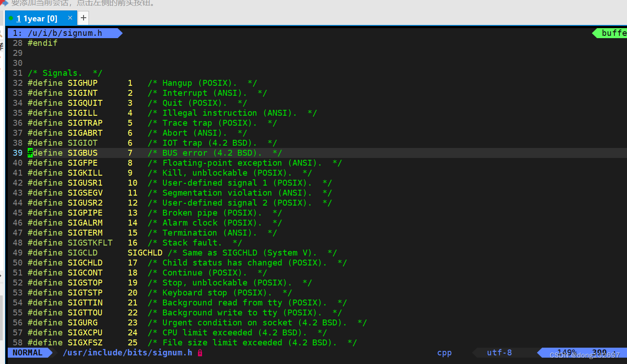Click the SIGIOT macro name
Viewport: 627px width, 364px height.
(x=83, y=143)
